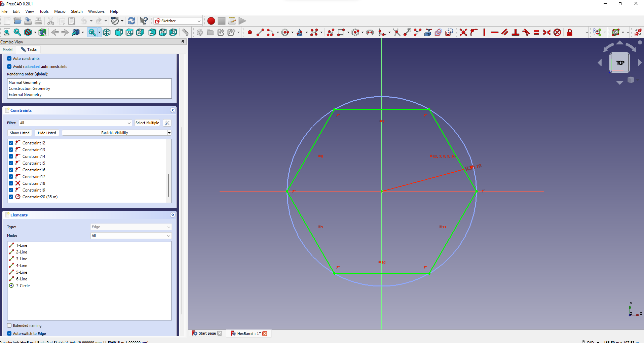Toggle the Constraint18 checkbox

click(x=11, y=183)
